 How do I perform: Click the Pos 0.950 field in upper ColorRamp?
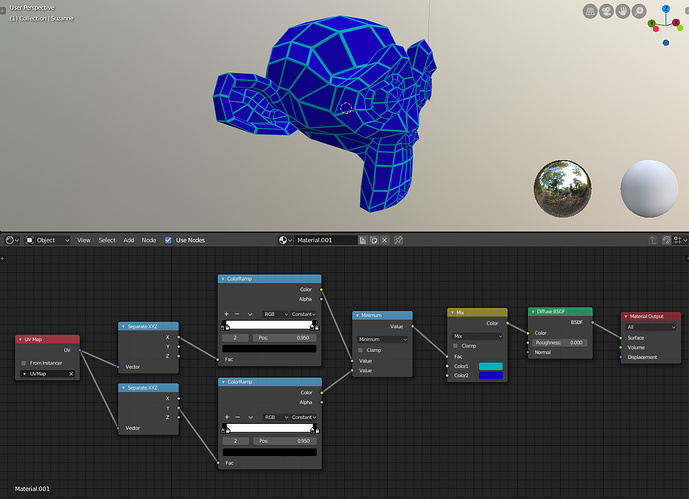[284, 338]
